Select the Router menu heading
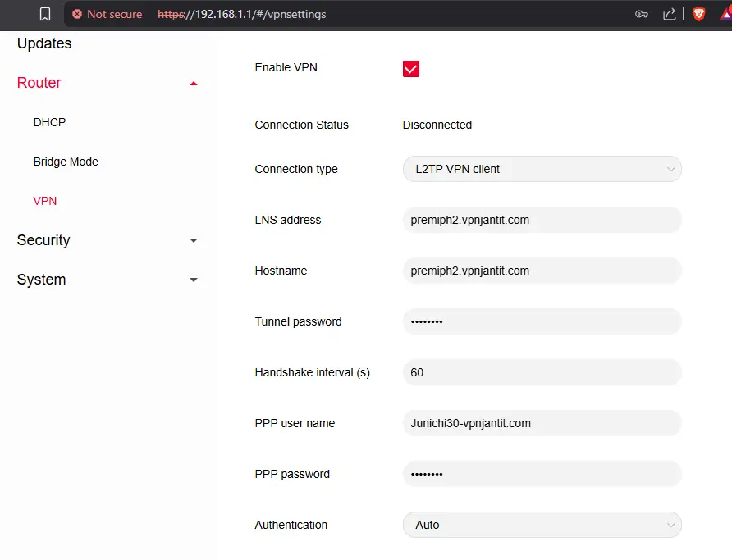 [x=39, y=83]
